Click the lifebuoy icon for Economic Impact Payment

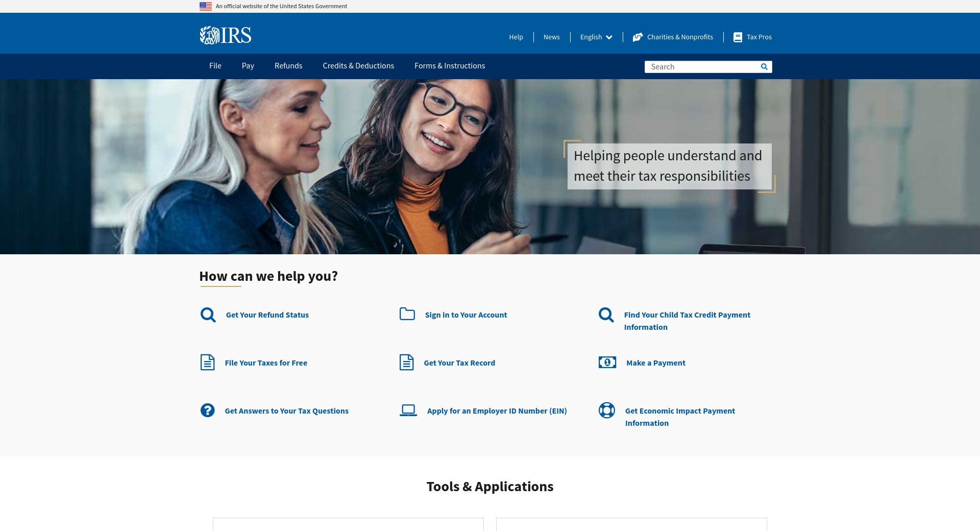coord(606,411)
